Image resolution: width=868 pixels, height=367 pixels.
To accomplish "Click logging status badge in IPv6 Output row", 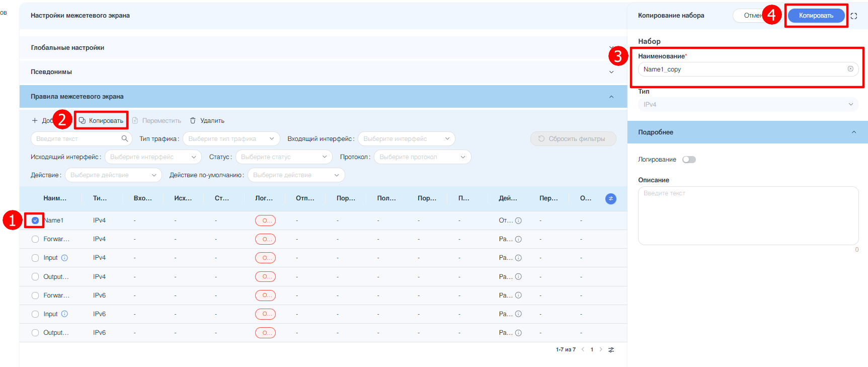I will 265,333.
